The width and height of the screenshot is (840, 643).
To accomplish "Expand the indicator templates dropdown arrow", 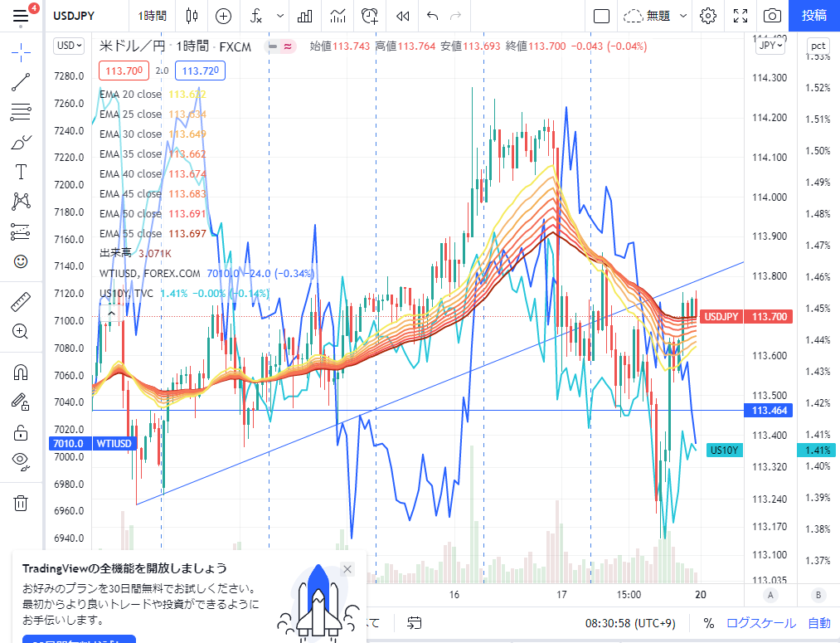I will coord(279,16).
